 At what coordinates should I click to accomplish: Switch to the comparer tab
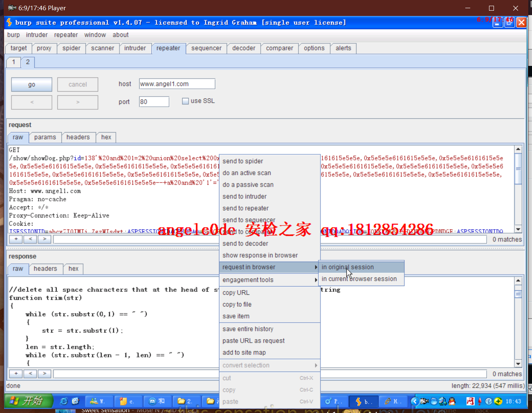click(x=280, y=48)
